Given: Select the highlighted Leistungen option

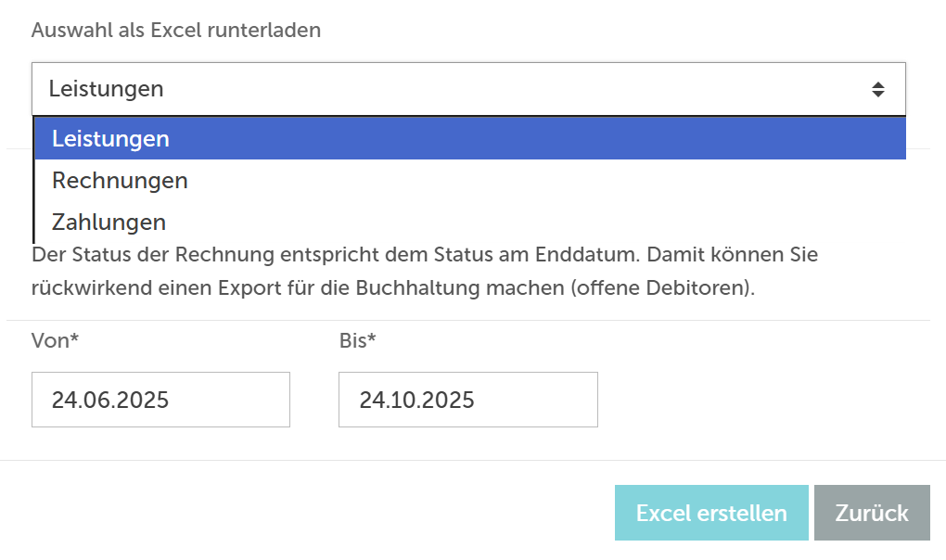Looking at the screenshot, I should [x=468, y=139].
